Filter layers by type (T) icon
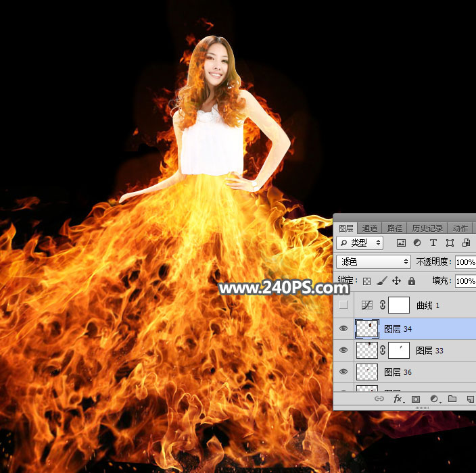This screenshot has width=476, height=473. (x=433, y=243)
